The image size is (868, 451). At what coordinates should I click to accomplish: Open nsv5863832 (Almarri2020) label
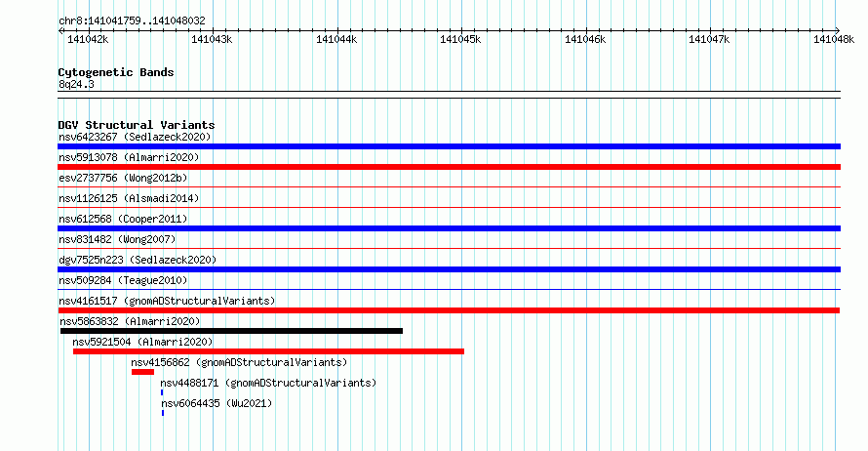click(130, 321)
